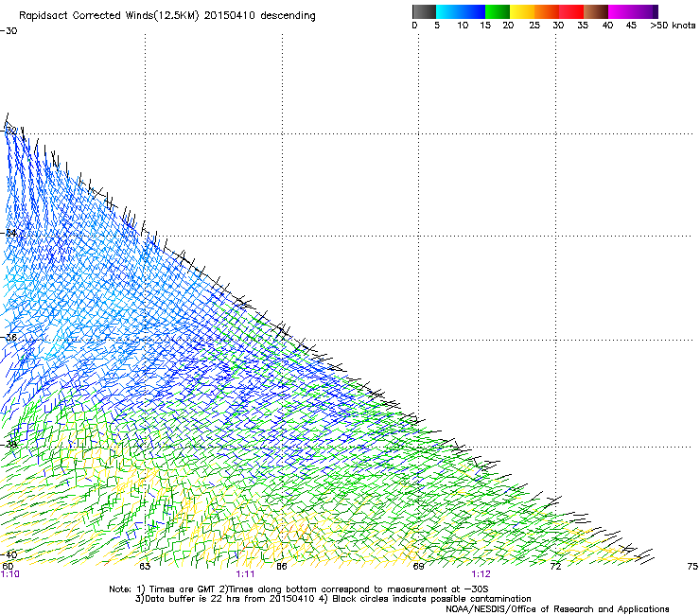Select the blue 10-15 knots legend swatch
The height and width of the screenshot is (615, 700).
pyautogui.click(x=473, y=11)
